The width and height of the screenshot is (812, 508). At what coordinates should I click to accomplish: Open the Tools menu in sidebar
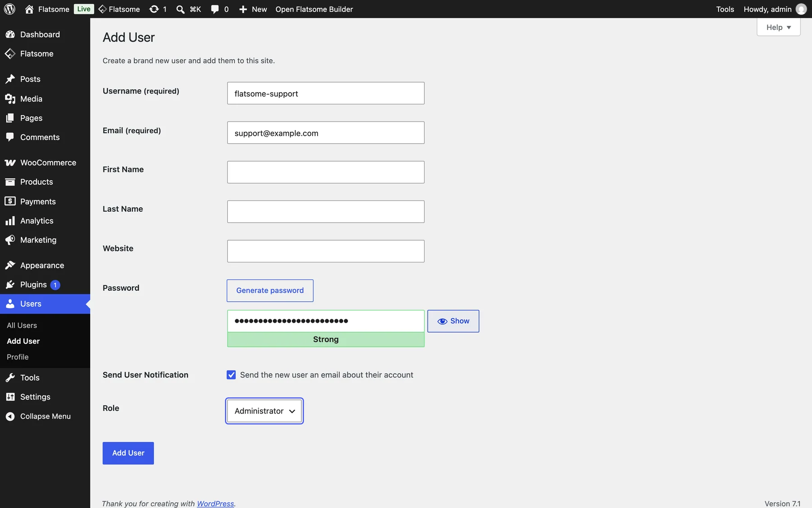(x=45, y=378)
